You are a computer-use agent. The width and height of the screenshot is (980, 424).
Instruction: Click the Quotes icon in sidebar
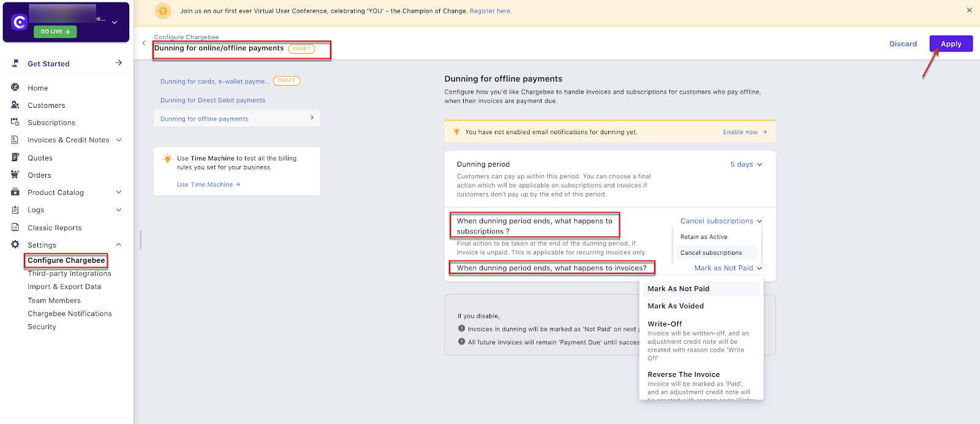[x=15, y=157]
